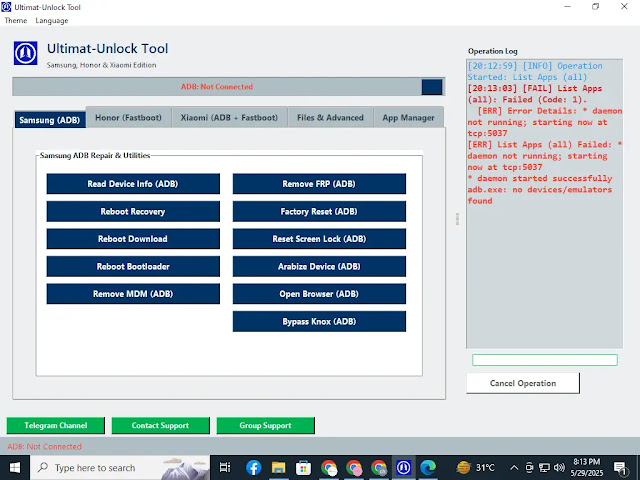Open the Telegram Channel link button
The height and width of the screenshot is (480, 640).
tap(56, 425)
